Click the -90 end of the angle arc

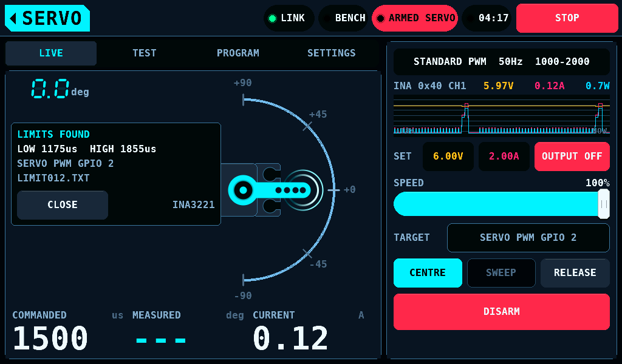click(x=244, y=280)
